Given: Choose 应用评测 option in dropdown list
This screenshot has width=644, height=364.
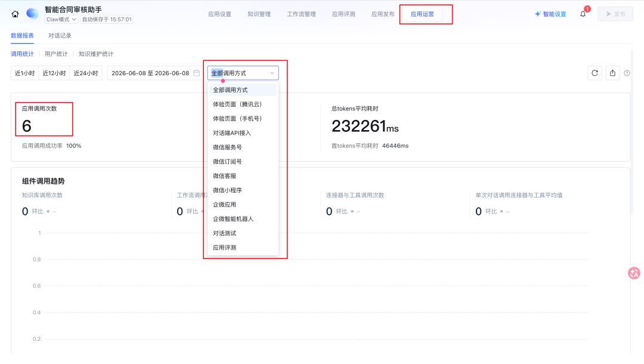Looking at the screenshot, I should tap(243, 248).
